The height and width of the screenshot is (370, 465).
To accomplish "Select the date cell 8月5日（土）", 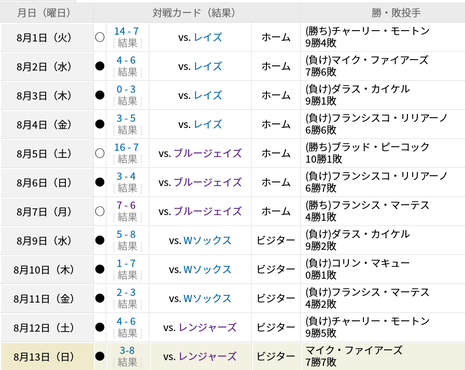I will coord(46,153).
